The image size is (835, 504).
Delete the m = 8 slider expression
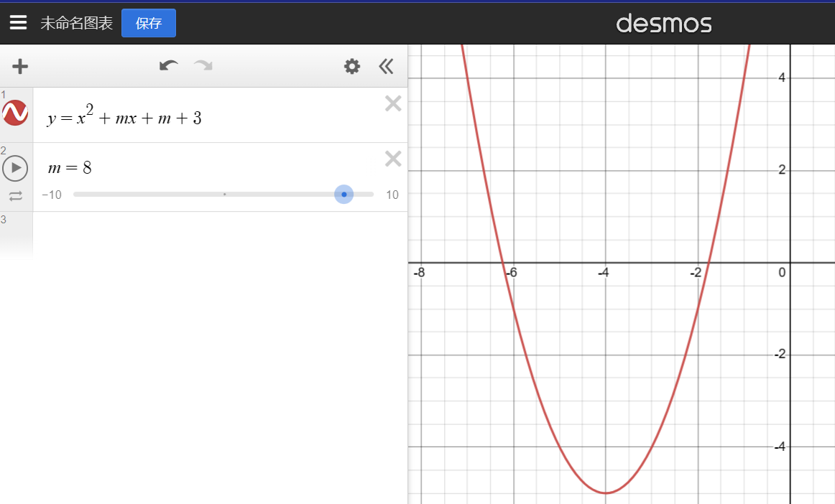click(393, 159)
